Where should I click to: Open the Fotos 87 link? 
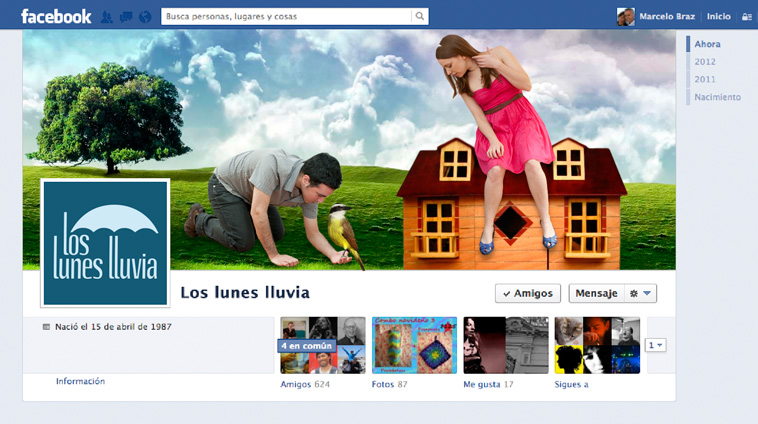point(390,384)
